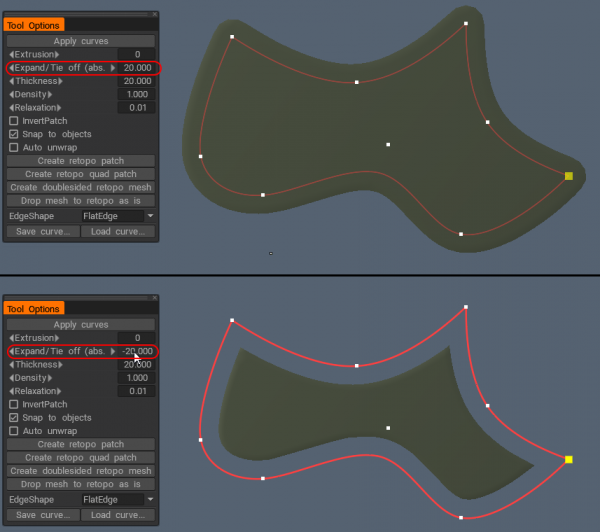Click Load curve... in the top panel

117,231
